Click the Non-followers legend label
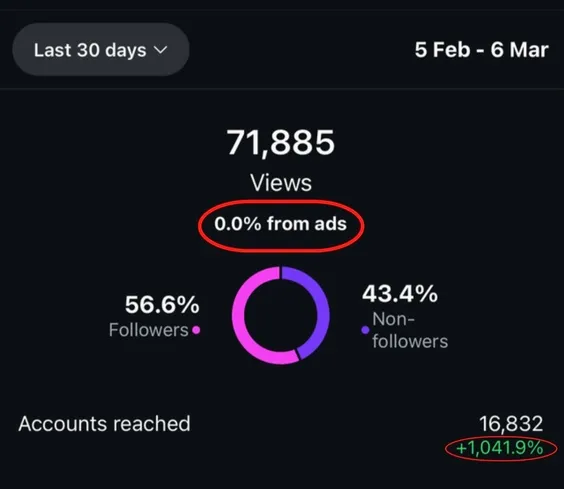564x489 pixels. (x=410, y=330)
